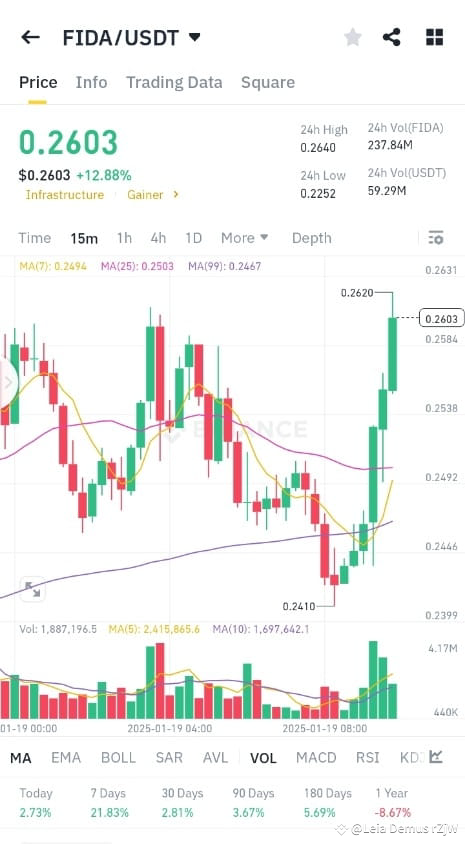465x844 pixels.
Task: Open chart settings icon beside Depth
Action: (x=436, y=238)
